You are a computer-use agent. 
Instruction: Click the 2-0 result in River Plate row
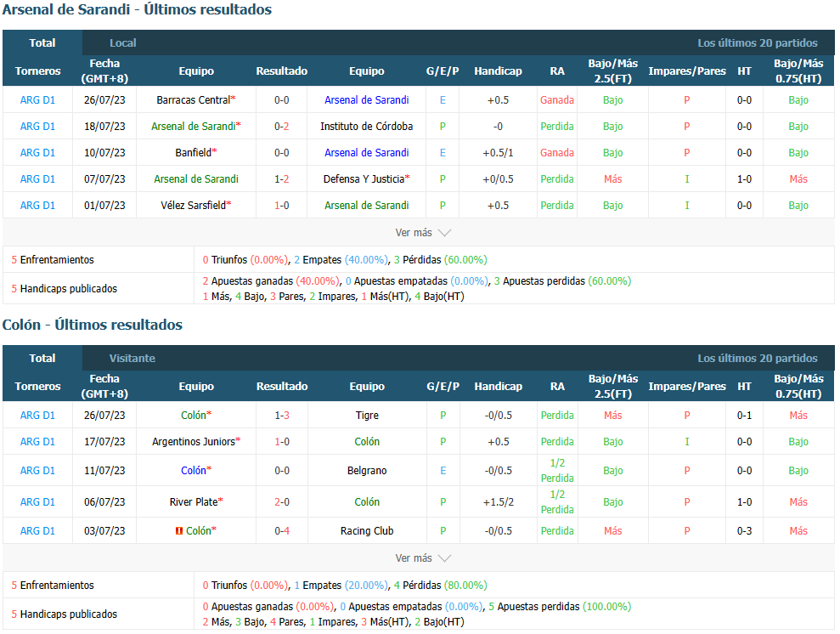[282, 502]
